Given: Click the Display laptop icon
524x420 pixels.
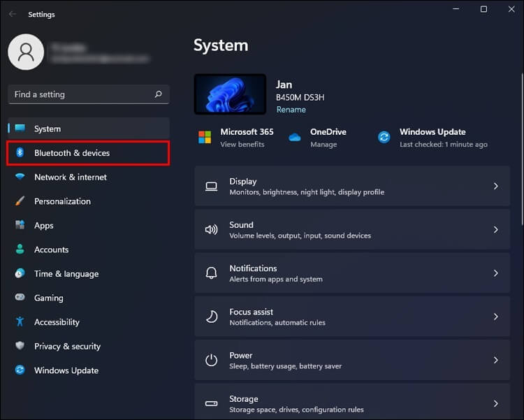Looking at the screenshot, I should coord(211,187).
